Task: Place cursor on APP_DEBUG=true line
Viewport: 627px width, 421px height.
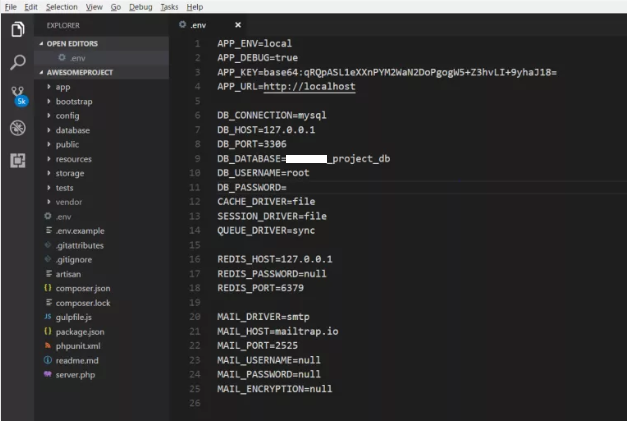Action: pyautogui.click(x=257, y=58)
